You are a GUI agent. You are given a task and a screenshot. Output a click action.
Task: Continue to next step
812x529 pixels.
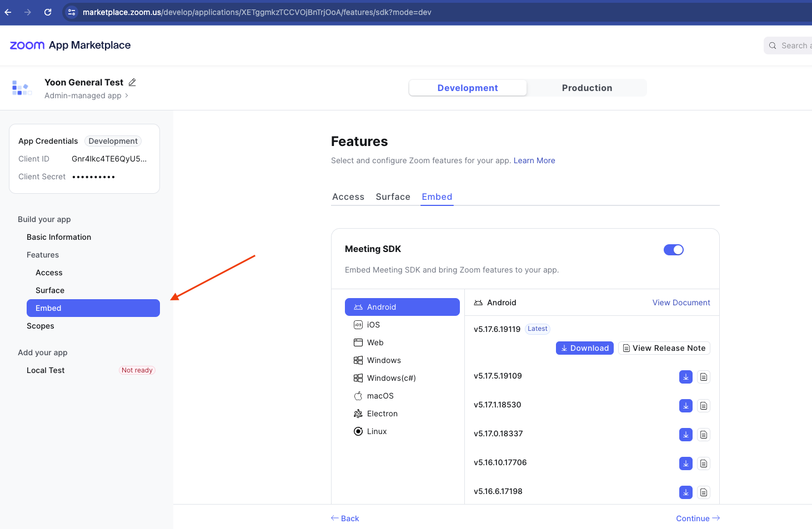[698, 518]
